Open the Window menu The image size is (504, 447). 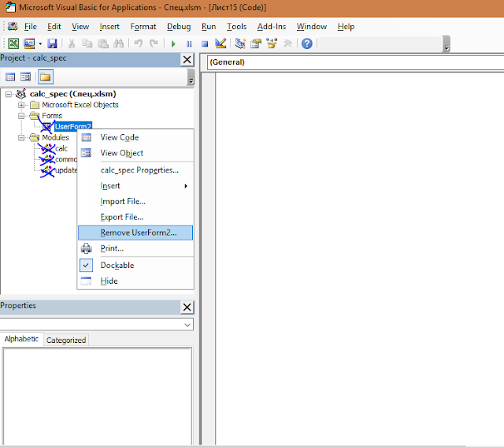click(x=312, y=26)
